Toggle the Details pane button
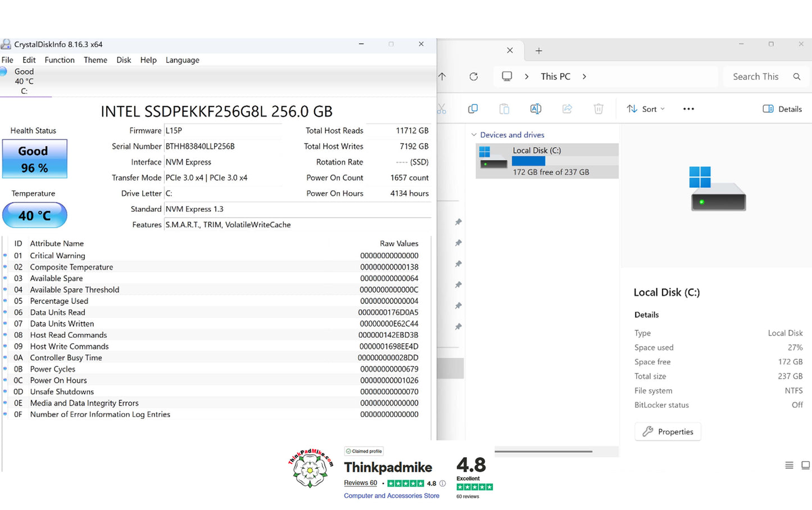 click(782, 109)
